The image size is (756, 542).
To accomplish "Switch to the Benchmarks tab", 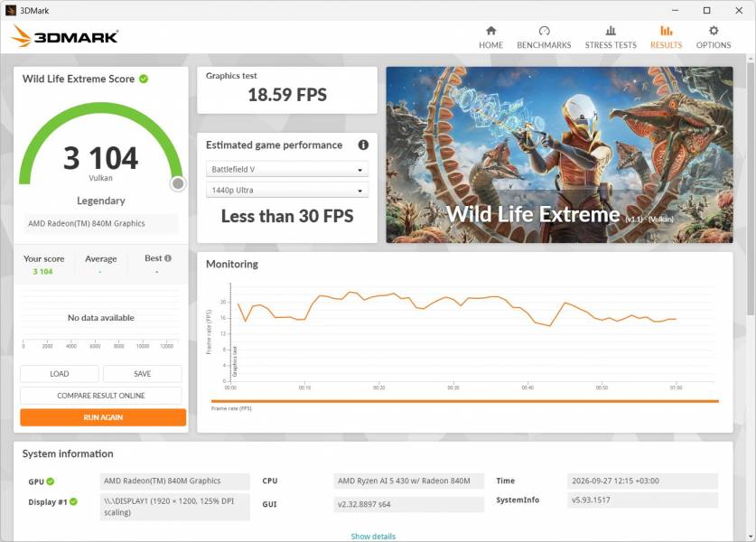I will tap(544, 38).
